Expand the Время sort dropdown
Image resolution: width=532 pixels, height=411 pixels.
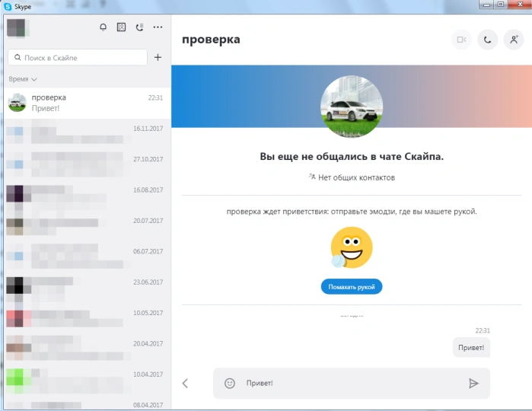pos(23,79)
